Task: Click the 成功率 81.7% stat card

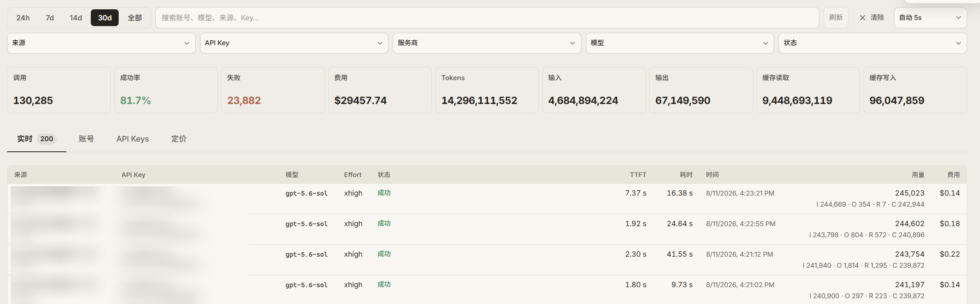Action: [166, 90]
